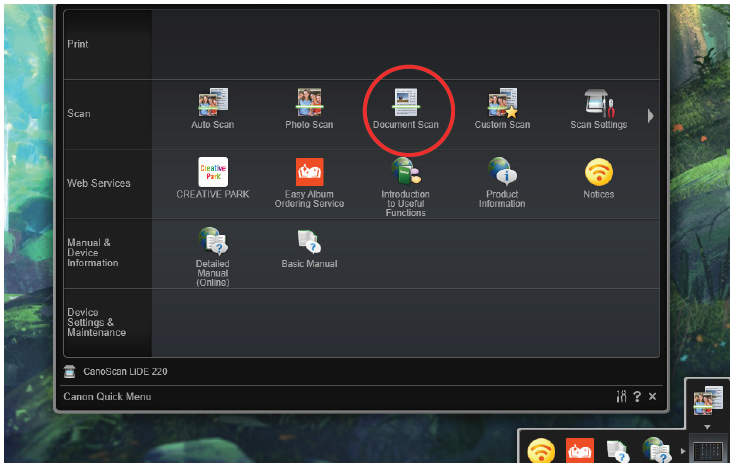The height and width of the screenshot is (469, 738).
Task: Open Quick Menu help question mark
Action: point(639,398)
